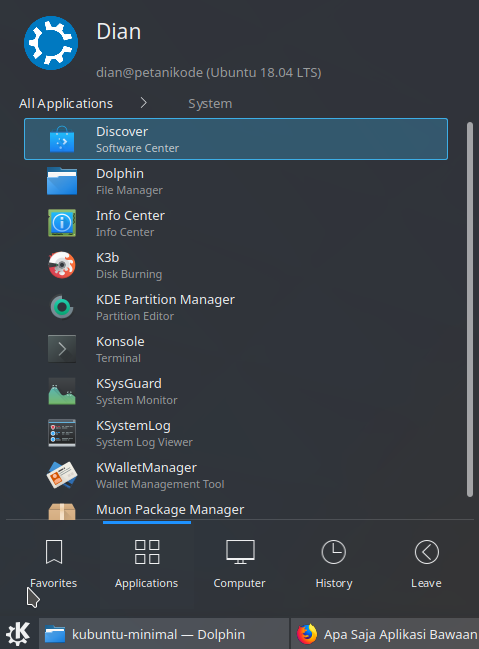The height and width of the screenshot is (649, 479).
Task: Click the System Log Viewer subtitle
Action: [x=144, y=442]
